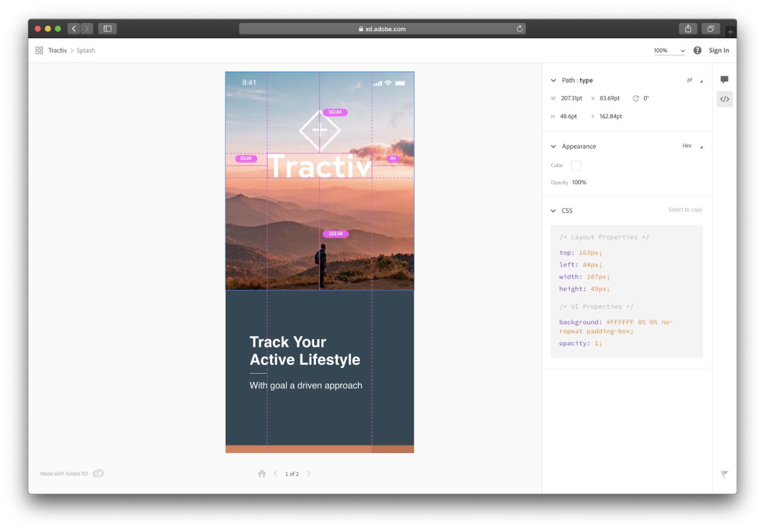Collapse the CSS section
The image size is (765, 532).
(554, 211)
